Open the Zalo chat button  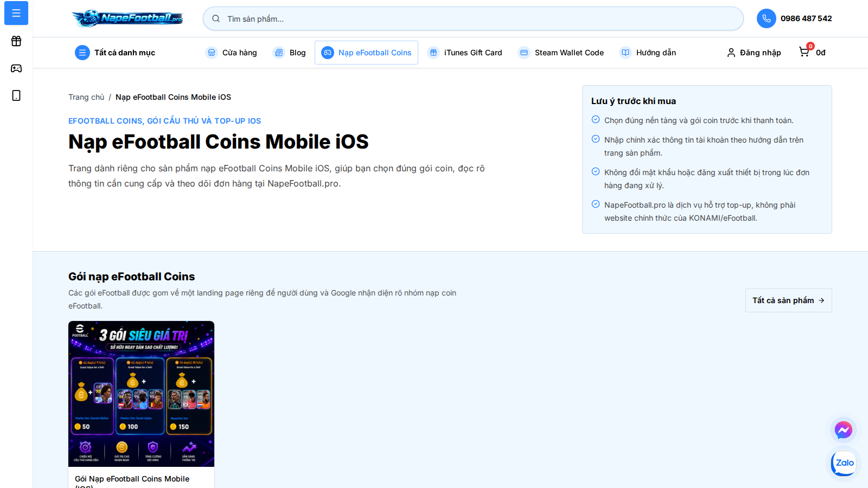point(844,463)
